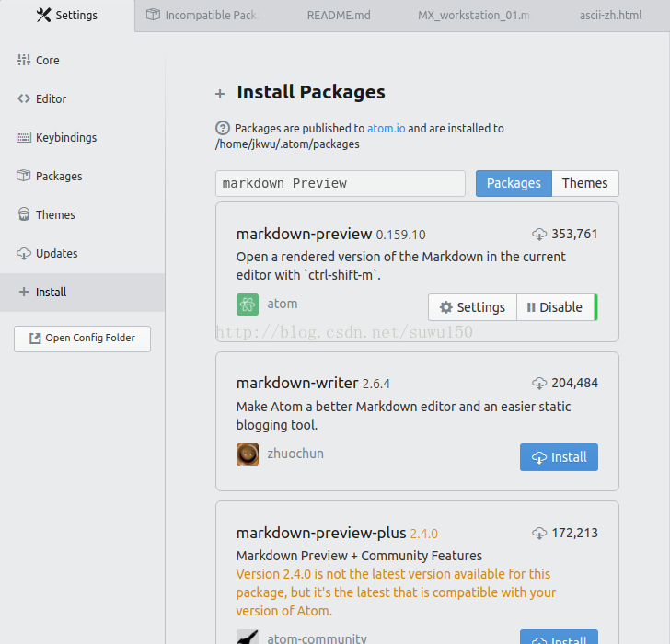
Task: Click the version 0.159.10 text
Action: pyautogui.click(x=400, y=235)
